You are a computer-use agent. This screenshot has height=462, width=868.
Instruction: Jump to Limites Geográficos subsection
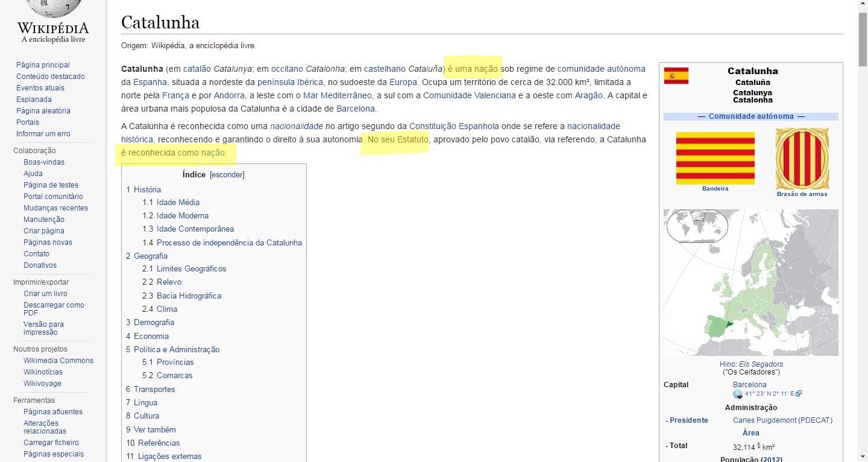click(192, 268)
